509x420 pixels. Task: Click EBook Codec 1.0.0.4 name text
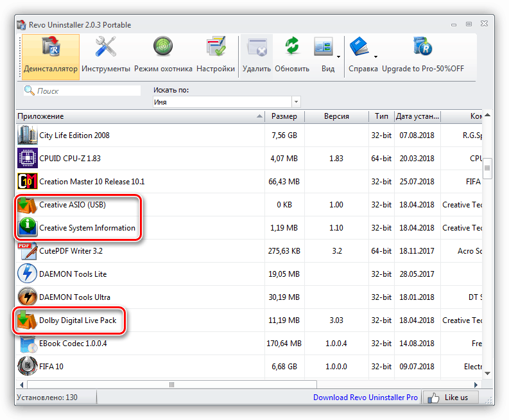tap(73, 344)
